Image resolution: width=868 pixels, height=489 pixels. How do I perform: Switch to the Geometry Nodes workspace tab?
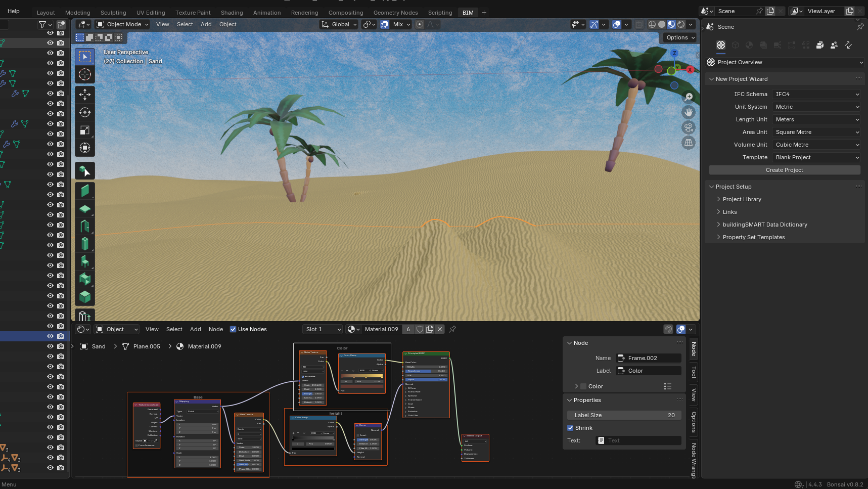click(x=395, y=13)
